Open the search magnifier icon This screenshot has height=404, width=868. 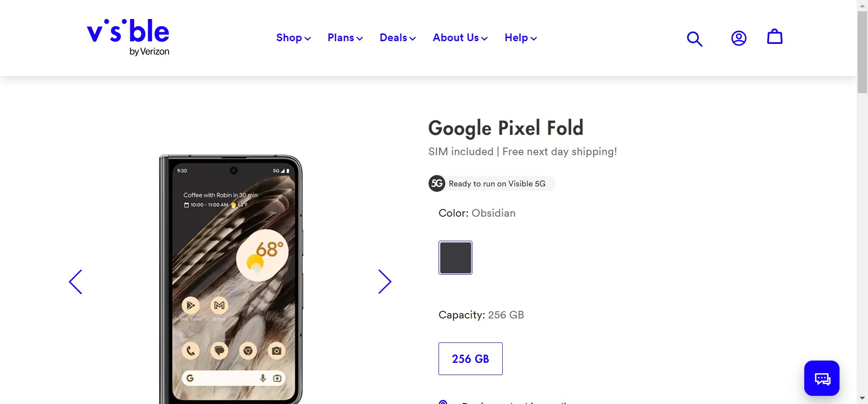tap(694, 39)
